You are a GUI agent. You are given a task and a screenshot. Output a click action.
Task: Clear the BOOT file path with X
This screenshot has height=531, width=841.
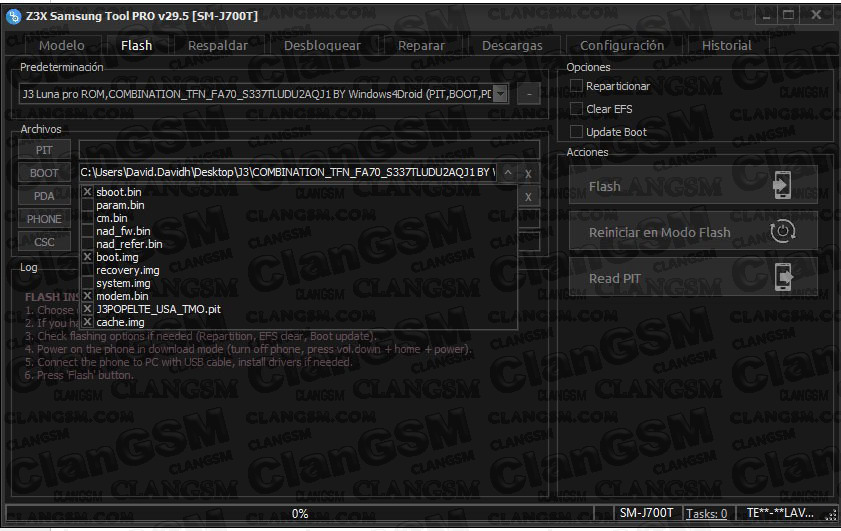pos(528,174)
